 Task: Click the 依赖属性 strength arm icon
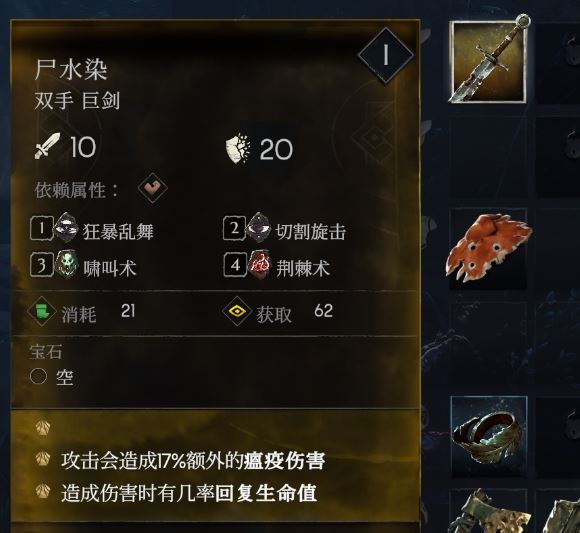click(x=152, y=188)
